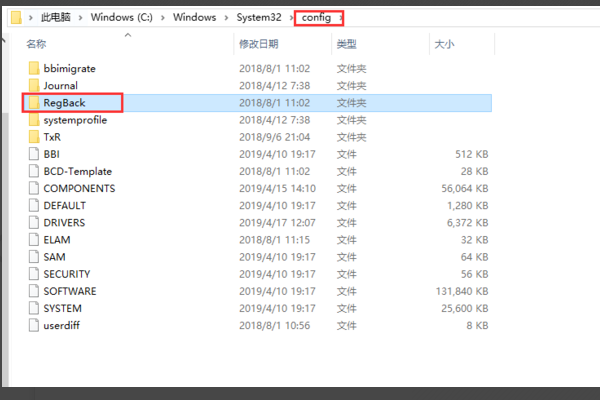This screenshot has height=400, width=600.
Task: Click the SAM file icon
Action: pyautogui.click(x=34, y=256)
